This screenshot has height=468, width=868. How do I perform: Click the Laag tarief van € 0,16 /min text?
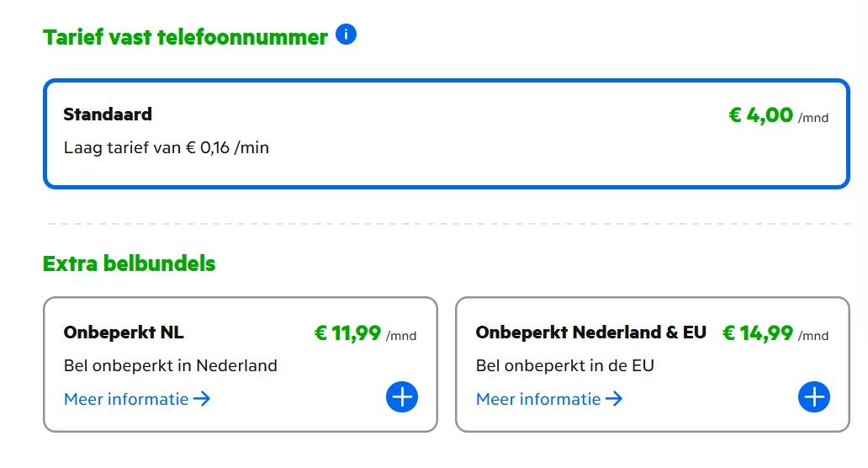[x=167, y=148]
